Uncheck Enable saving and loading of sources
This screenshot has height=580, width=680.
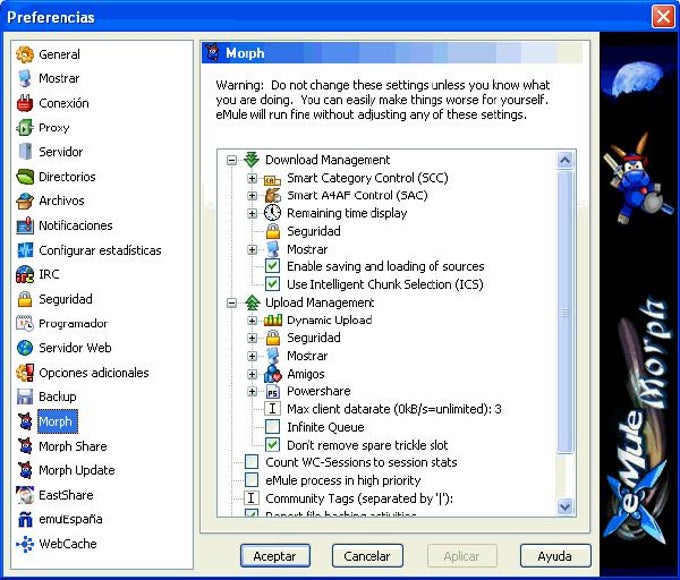(272, 266)
